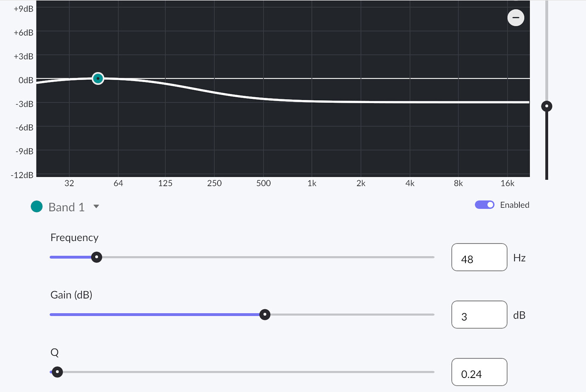This screenshot has width=586, height=392.
Task: Click the vertical output gain slider handle
Action: [x=547, y=106]
